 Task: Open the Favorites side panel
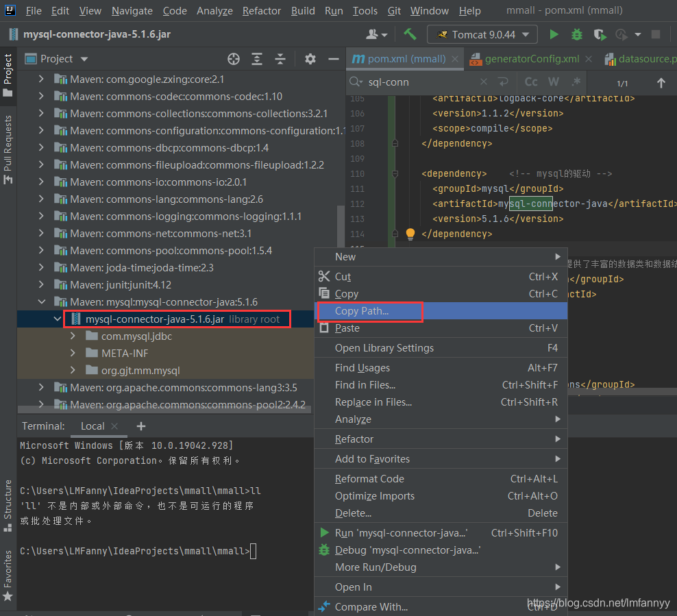pyautogui.click(x=8, y=575)
